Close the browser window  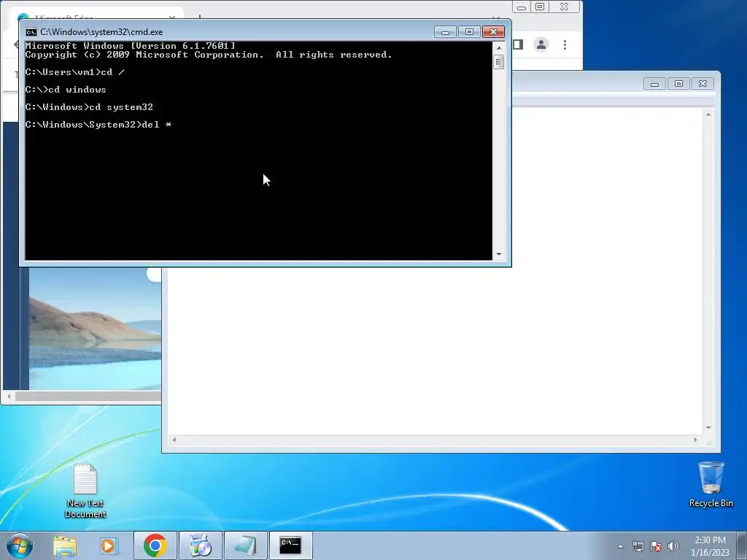tap(564, 7)
